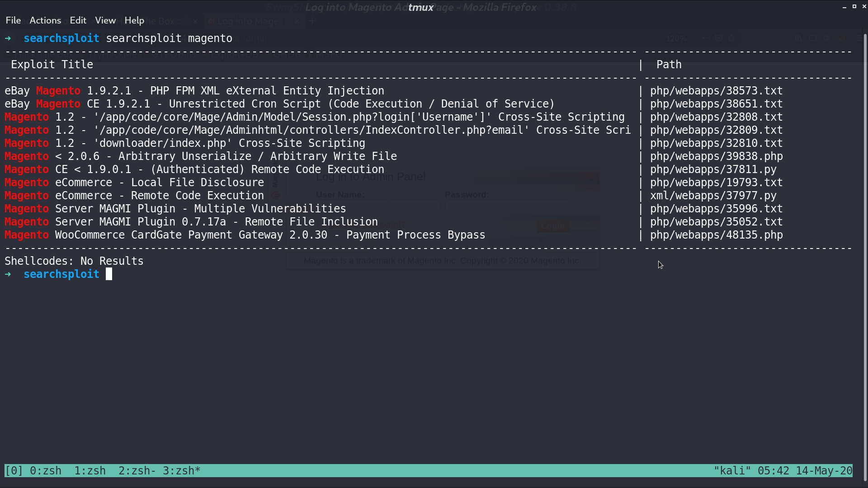Click path php/webapps/32808.txt

717,117
